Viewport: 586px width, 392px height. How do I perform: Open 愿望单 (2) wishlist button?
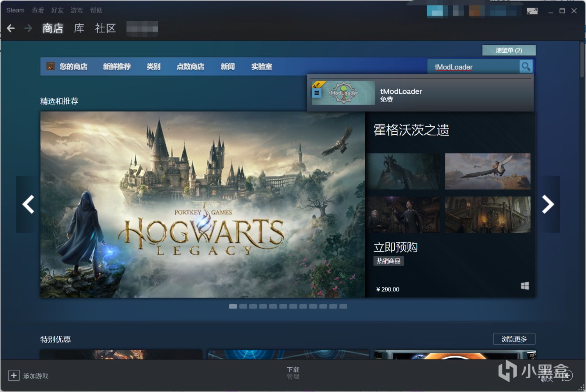tap(509, 50)
